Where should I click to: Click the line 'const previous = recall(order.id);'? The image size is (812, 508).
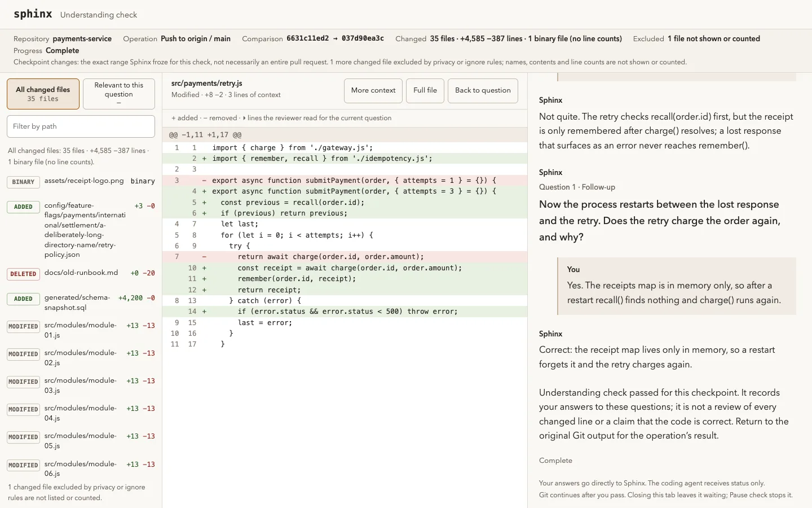click(x=345, y=202)
